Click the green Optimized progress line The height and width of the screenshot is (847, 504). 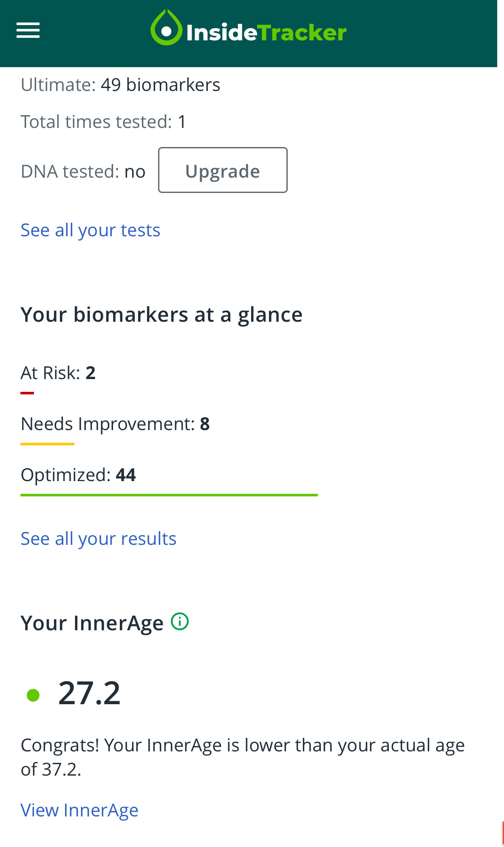tap(169, 495)
